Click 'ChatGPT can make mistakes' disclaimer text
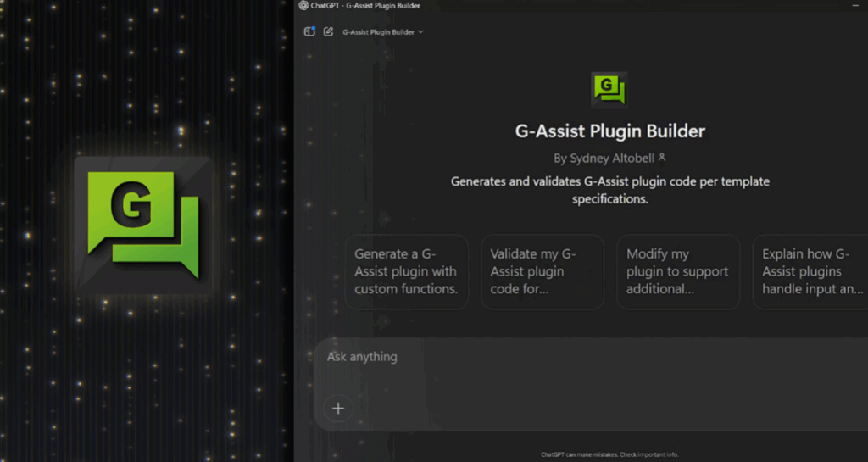 [x=609, y=454]
